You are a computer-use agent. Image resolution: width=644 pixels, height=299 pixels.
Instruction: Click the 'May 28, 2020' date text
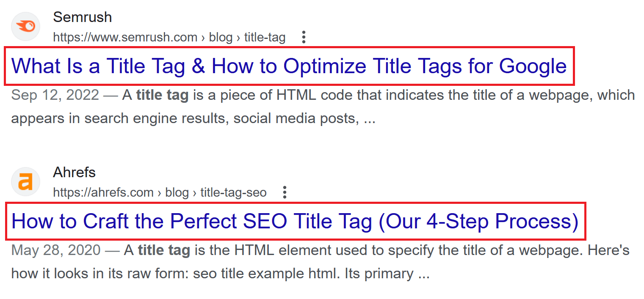coord(55,250)
